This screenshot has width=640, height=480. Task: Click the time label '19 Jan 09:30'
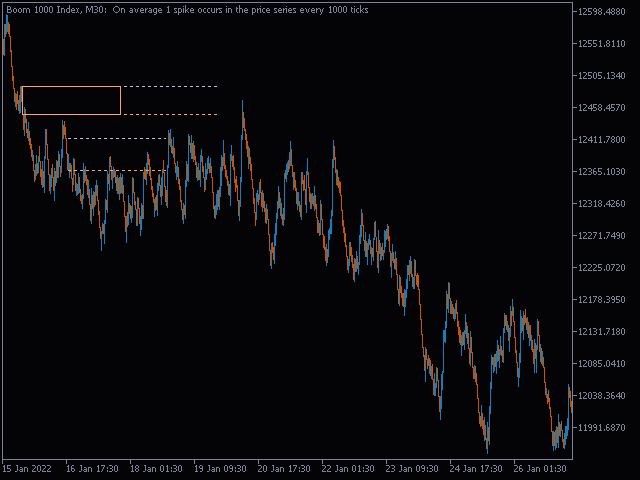(220, 469)
